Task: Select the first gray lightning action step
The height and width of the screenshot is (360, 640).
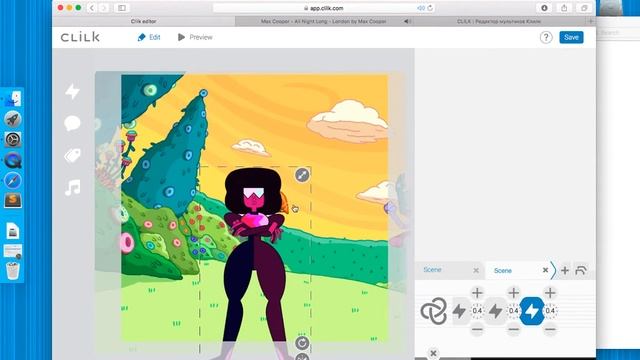Action: [459, 311]
